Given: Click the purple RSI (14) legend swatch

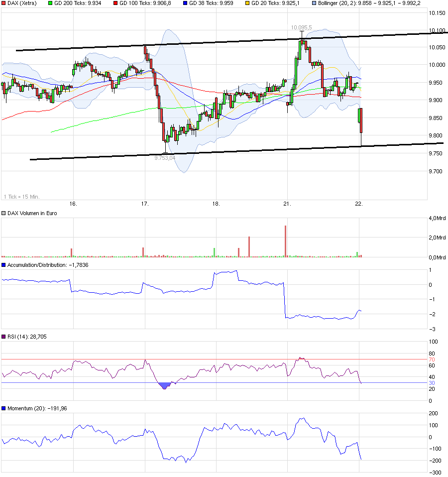Looking at the screenshot, I should [x=3, y=337].
